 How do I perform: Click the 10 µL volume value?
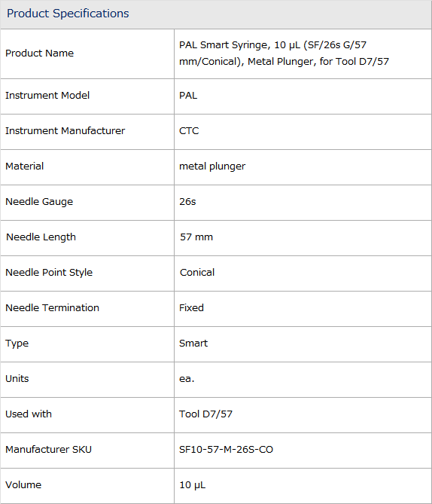tap(192, 485)
